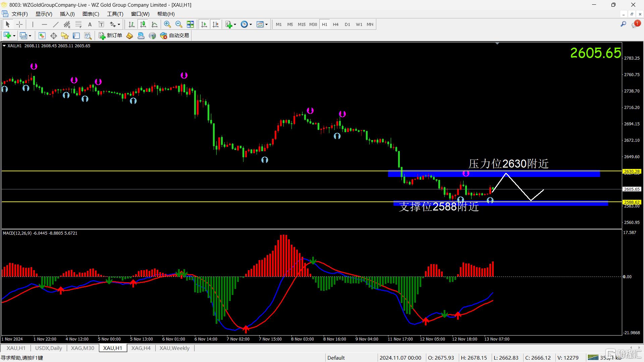Toggle the Data Window panel
This screenshot has height=362, width=644.
pos(53,36)
